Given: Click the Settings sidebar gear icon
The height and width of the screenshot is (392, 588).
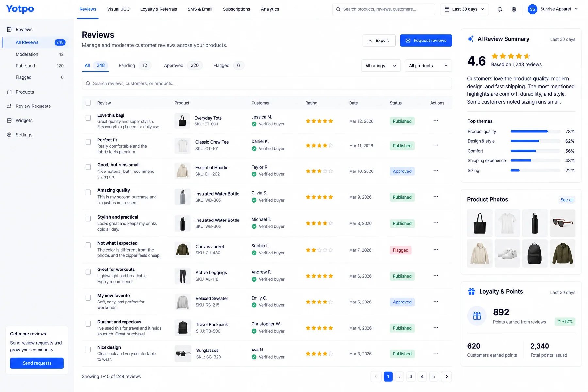Looking at the screenshot, I should 9,135.
